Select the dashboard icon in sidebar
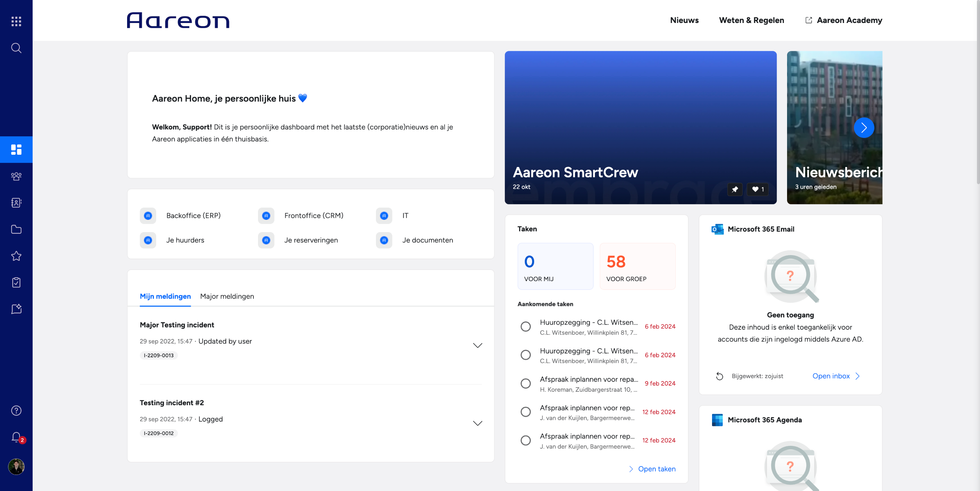The width and height of the screenshot is (980, 491). tap(16, 149)
